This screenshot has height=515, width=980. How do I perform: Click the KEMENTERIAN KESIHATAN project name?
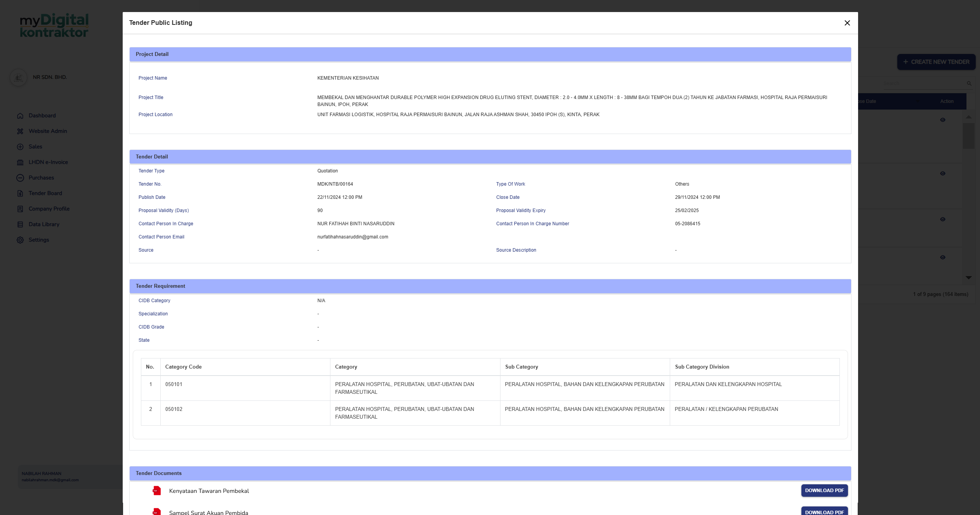(348, 78)
